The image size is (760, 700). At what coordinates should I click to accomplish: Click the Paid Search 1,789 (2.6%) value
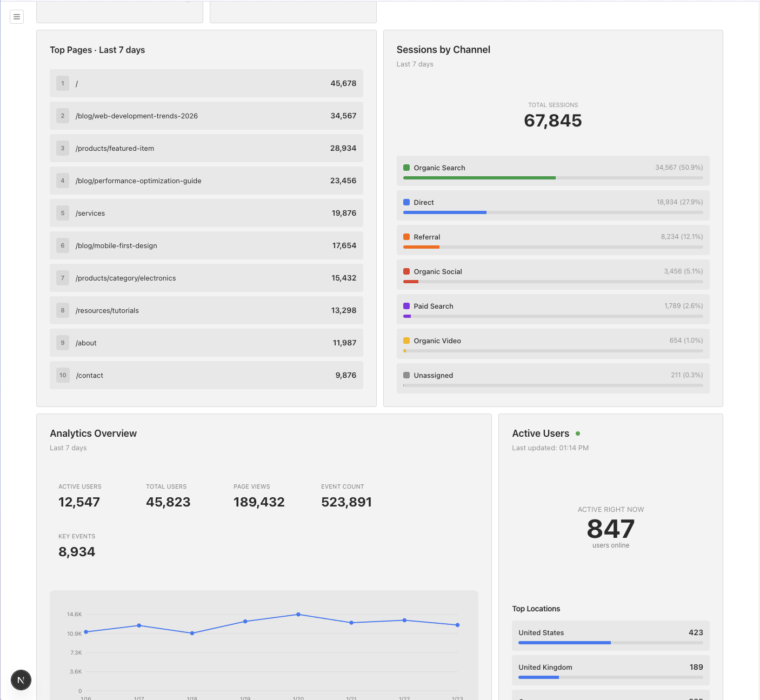[x=684, y=306]
